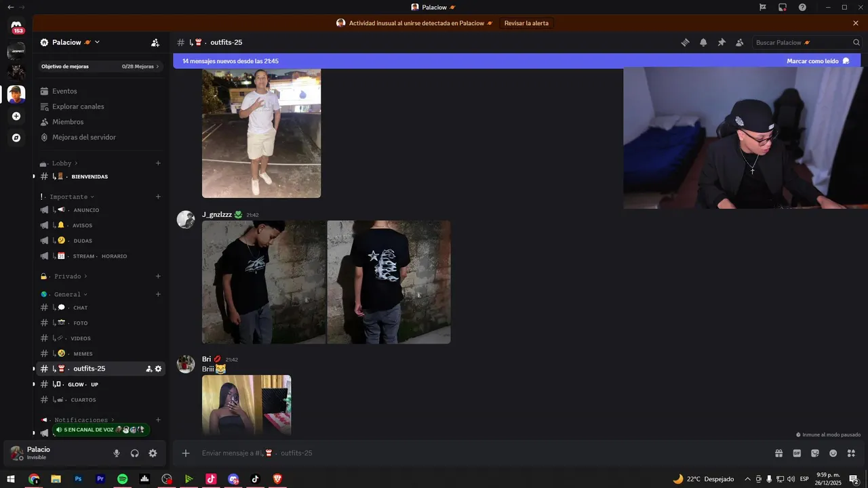Open Discover servers compass icon
868x488 pixels.
click(16, 138)
